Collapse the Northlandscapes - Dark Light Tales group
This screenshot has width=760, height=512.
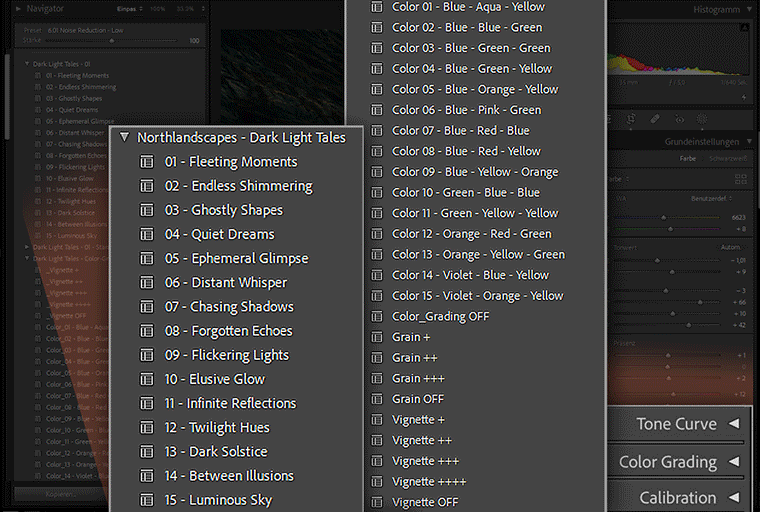click(125, 137)
